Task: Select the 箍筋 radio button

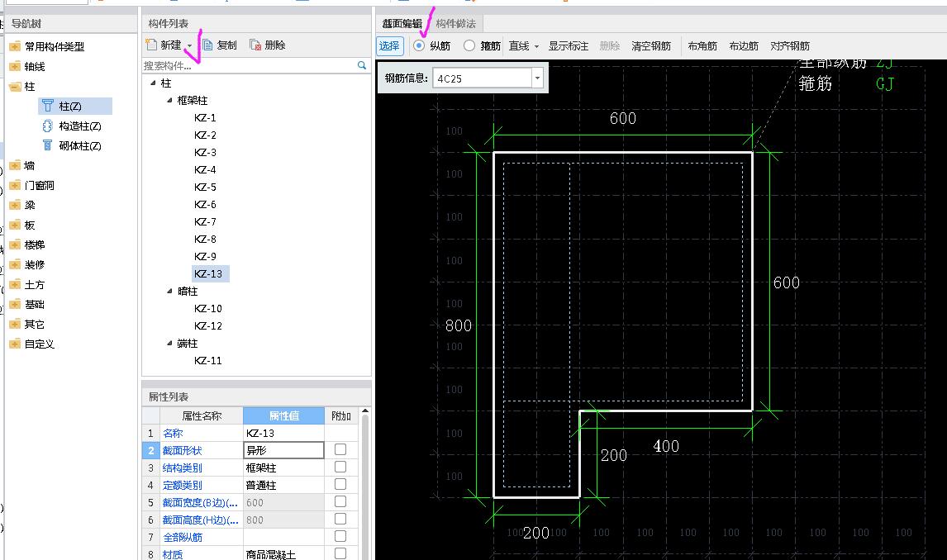Action: pyautogui.click(x=469, y=46)
